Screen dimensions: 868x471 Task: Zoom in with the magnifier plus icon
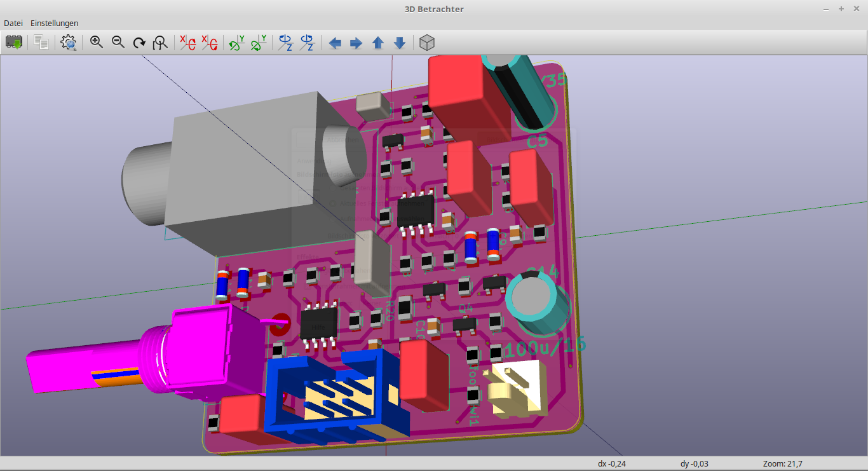tap(97, 43)
